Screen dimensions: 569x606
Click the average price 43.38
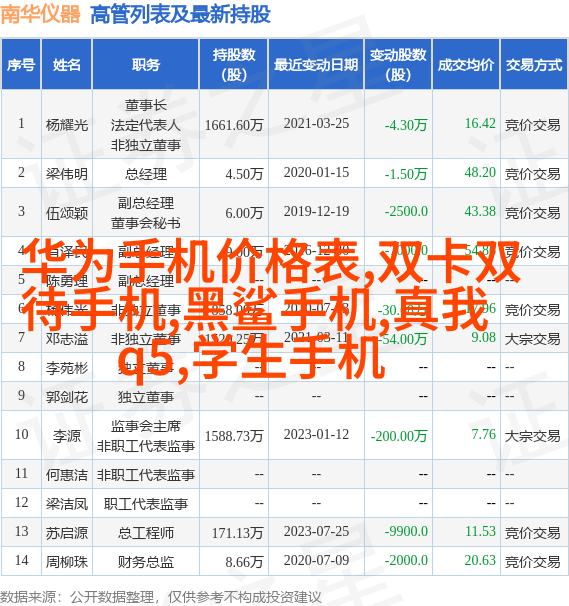480,212
